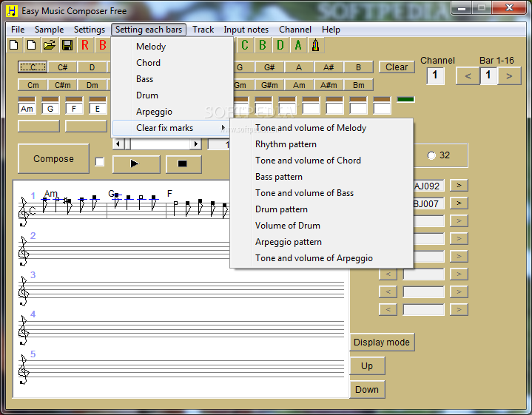Open the Sample menu

49,30
